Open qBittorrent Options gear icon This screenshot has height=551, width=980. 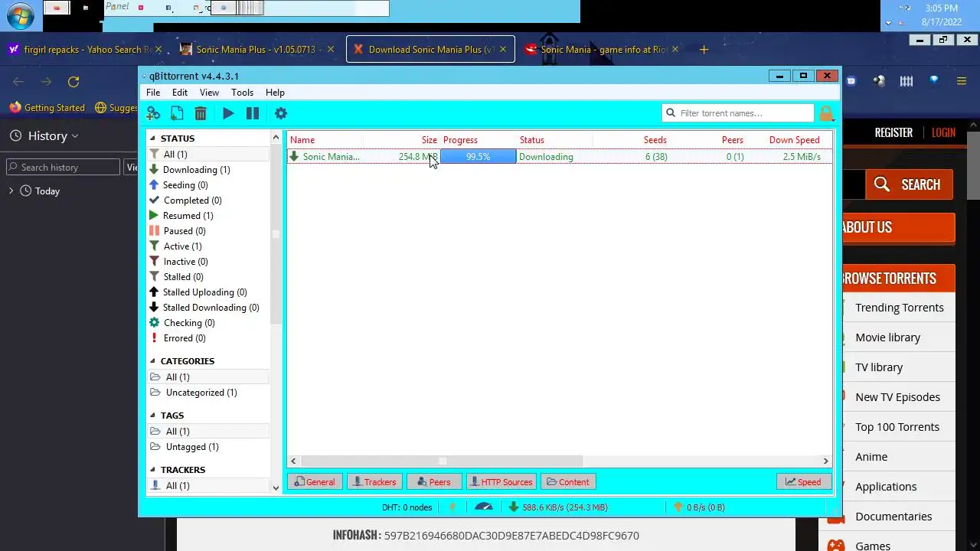click(x=281, y=113)
